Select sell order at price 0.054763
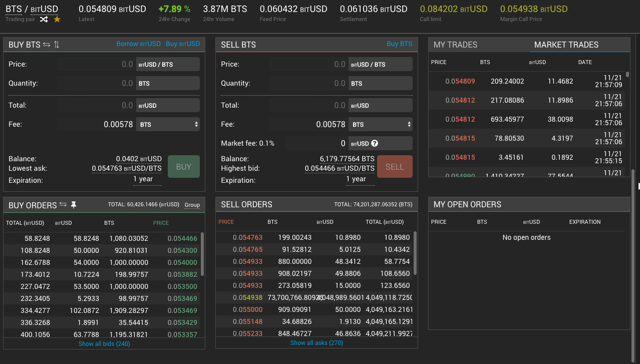Screen dimensions: 640x364 tap(314, 237)
